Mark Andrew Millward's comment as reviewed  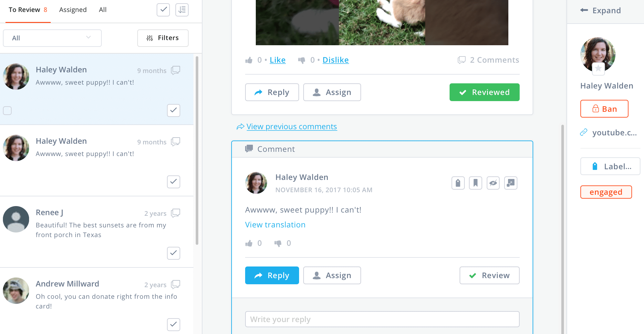173,324
